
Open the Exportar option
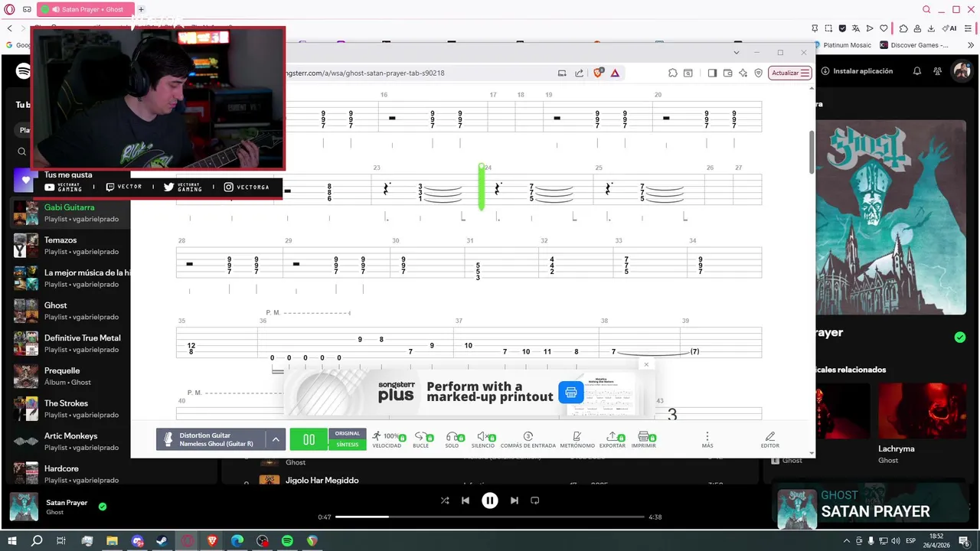[612, 439]
